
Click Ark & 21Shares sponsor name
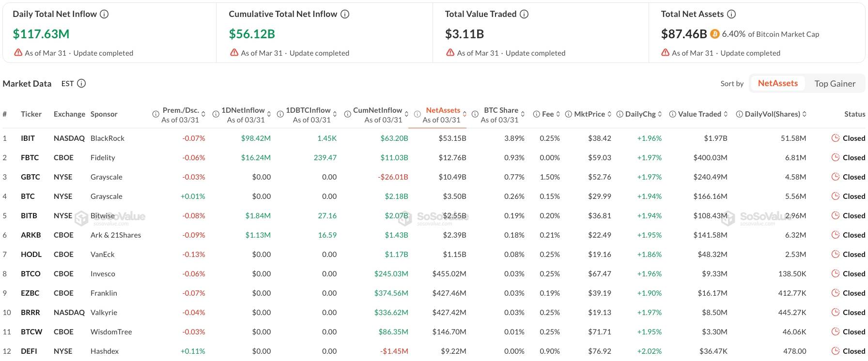click(116, 235)
